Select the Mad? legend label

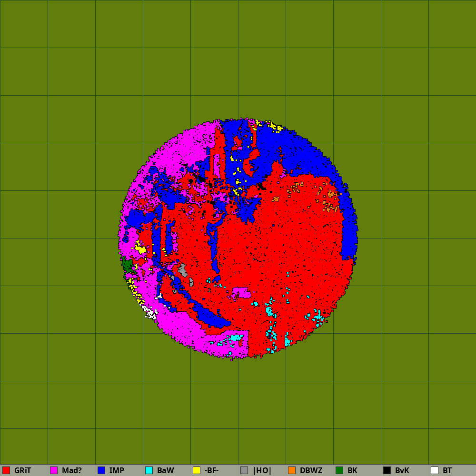click(x=72, y=470)
